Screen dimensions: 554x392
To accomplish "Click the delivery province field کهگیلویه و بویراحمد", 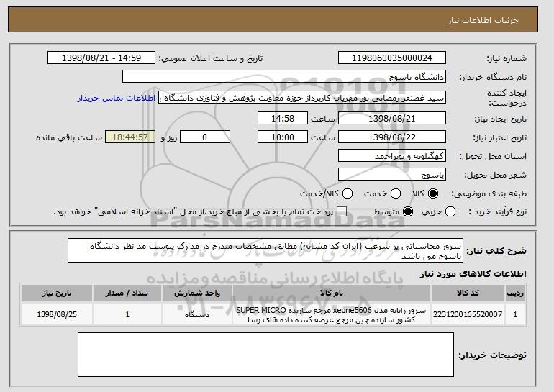I will point(392,156).
